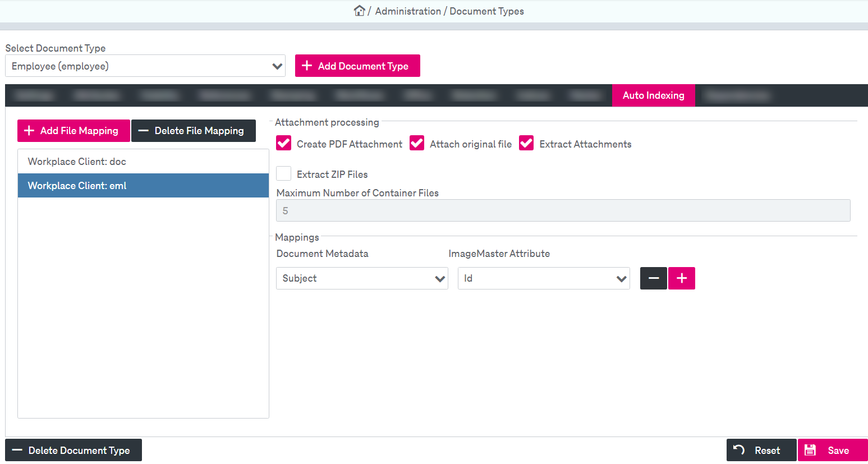The image size is (868, 464).
Task: Disable the Extract Attachments checkbox
Action: [526, 144]
